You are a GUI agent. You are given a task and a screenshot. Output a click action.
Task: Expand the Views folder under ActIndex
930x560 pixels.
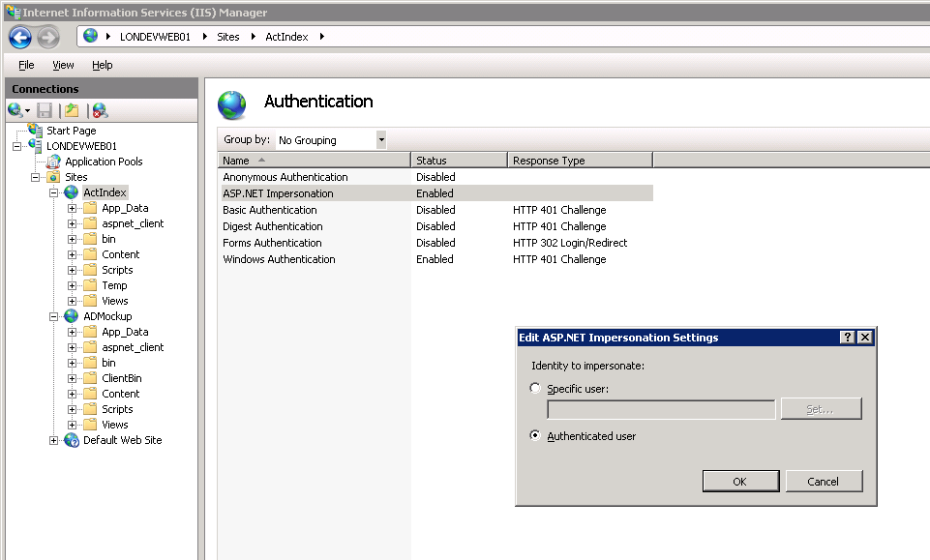click(72, 301)
